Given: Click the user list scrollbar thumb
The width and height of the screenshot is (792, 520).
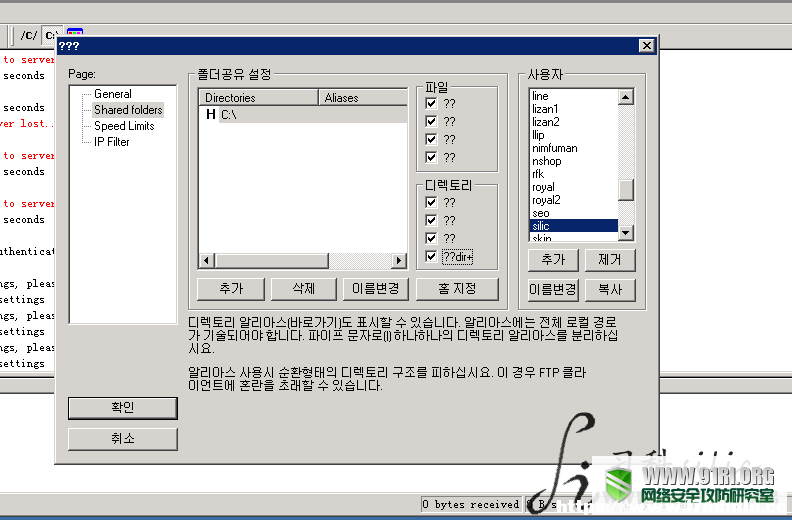Looking at the screenshot, I should (x=626, y=190).
